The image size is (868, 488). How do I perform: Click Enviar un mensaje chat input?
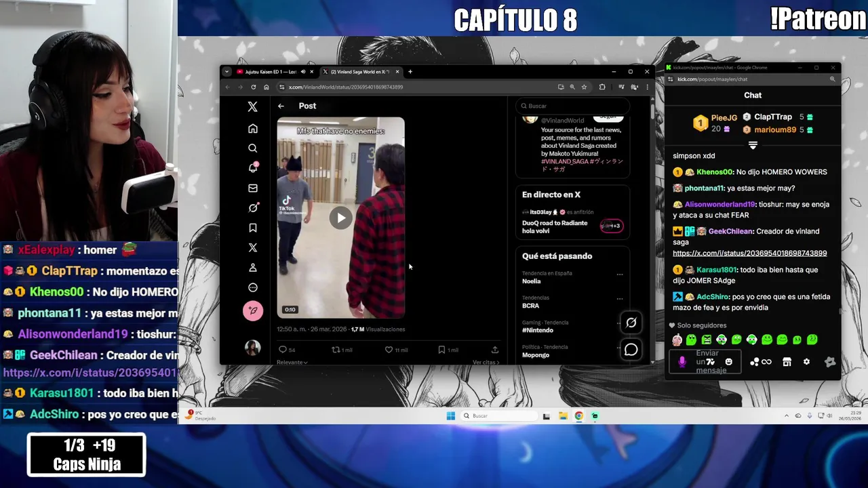click(707, 362)
